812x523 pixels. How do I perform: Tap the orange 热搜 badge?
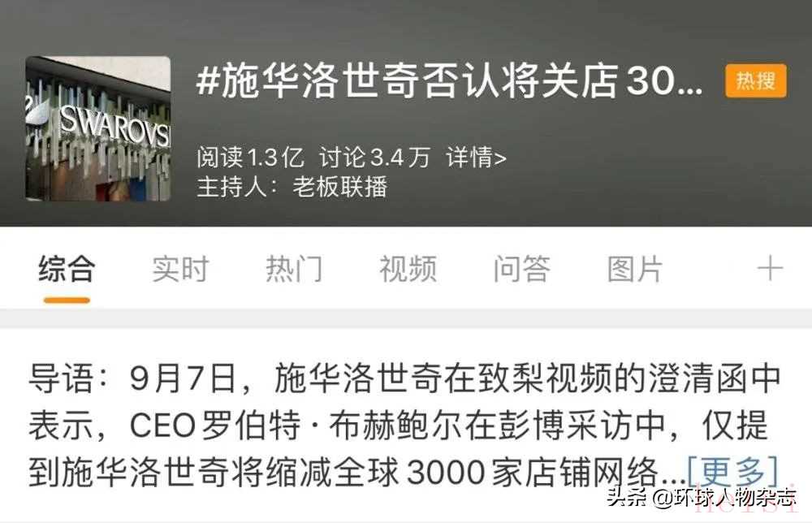click(755, 80)
